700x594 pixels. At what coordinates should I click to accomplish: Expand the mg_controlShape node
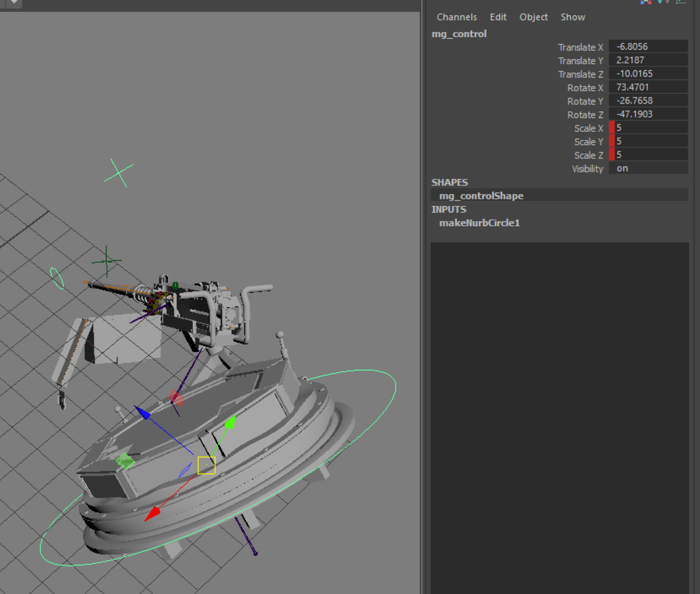(x=481, y=196)
